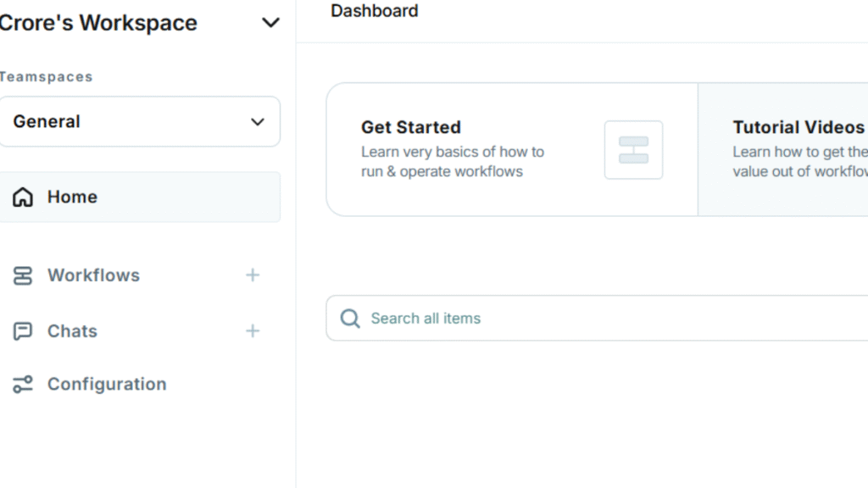Select Configuration from the sidebar menu
868x488 pixels.
[106, 384]
